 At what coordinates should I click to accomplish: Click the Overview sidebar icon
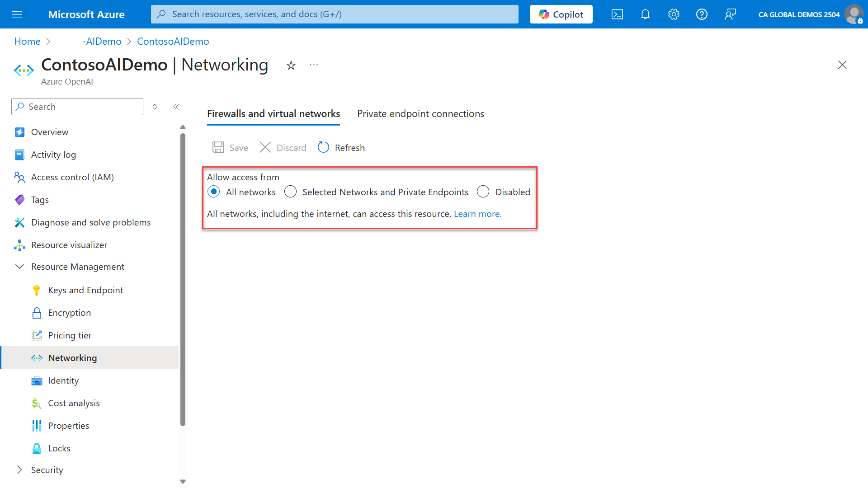pyautogui.click(x=20, y=131)
